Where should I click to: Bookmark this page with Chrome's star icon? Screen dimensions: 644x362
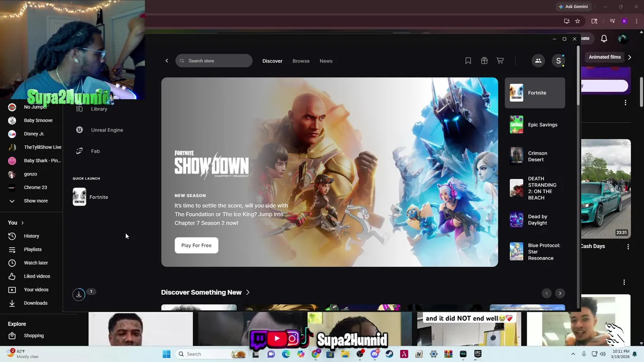pyautogui.click(x=578, y=21)
